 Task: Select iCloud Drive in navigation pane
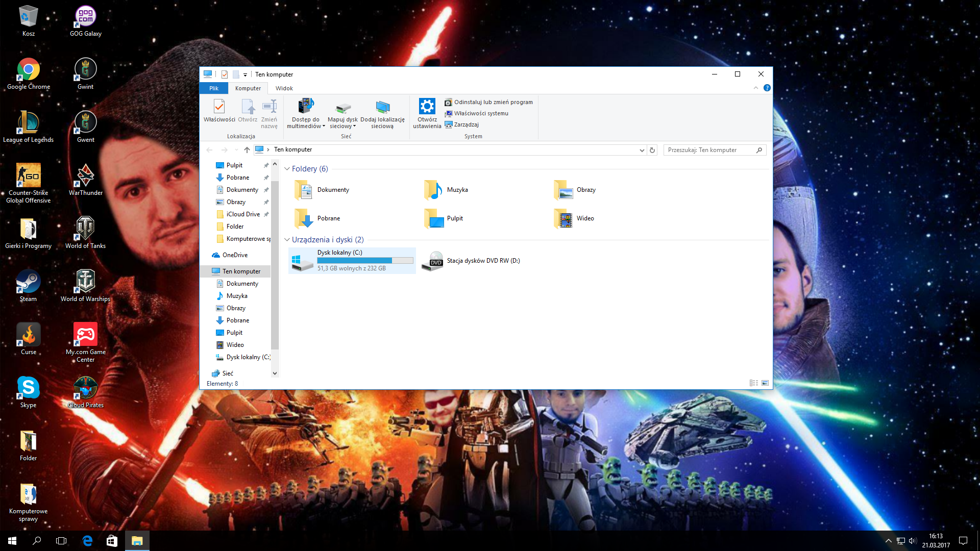243,214
